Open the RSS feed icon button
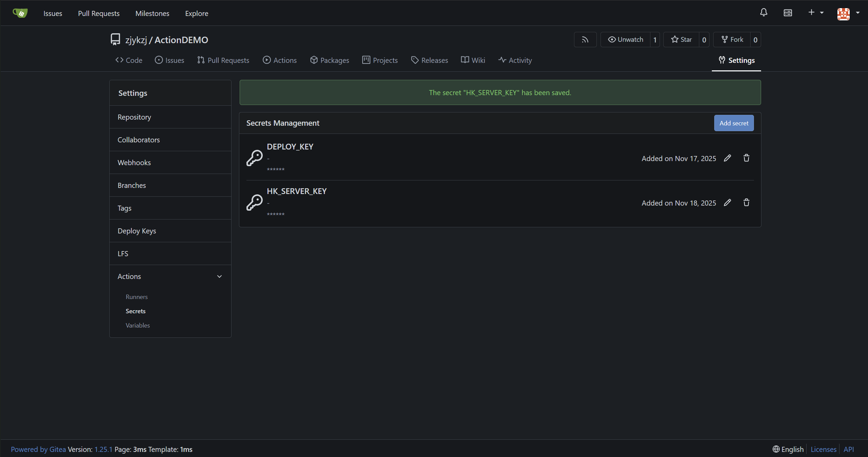Image resolution: width=868 pixels, height=457 pixels. (585, 40)
